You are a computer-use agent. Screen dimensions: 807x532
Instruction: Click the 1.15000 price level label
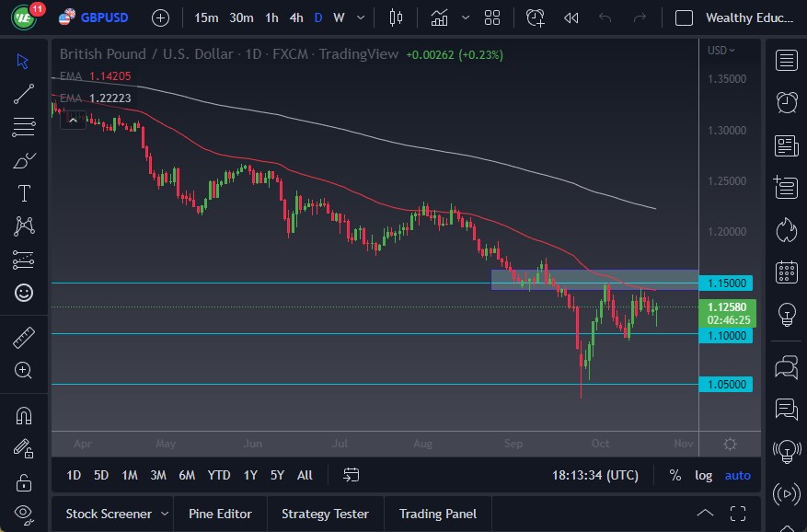pyautogui.click(x=727, y=283)
